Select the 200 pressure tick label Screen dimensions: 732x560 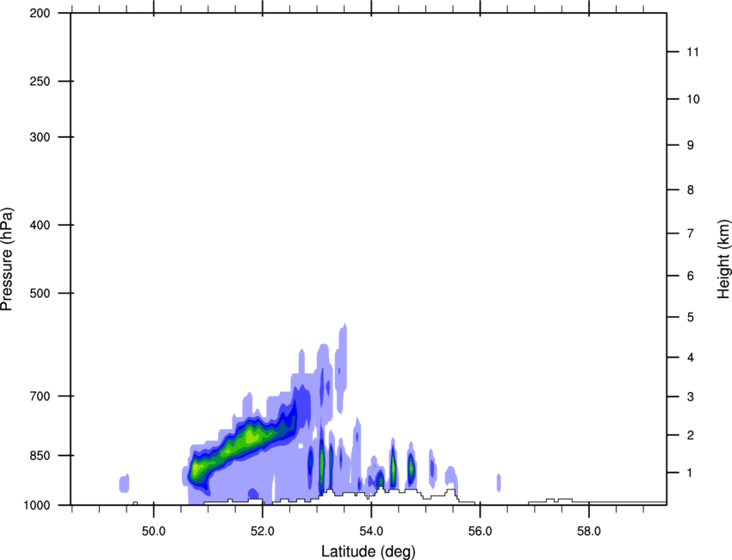[40, 14]
